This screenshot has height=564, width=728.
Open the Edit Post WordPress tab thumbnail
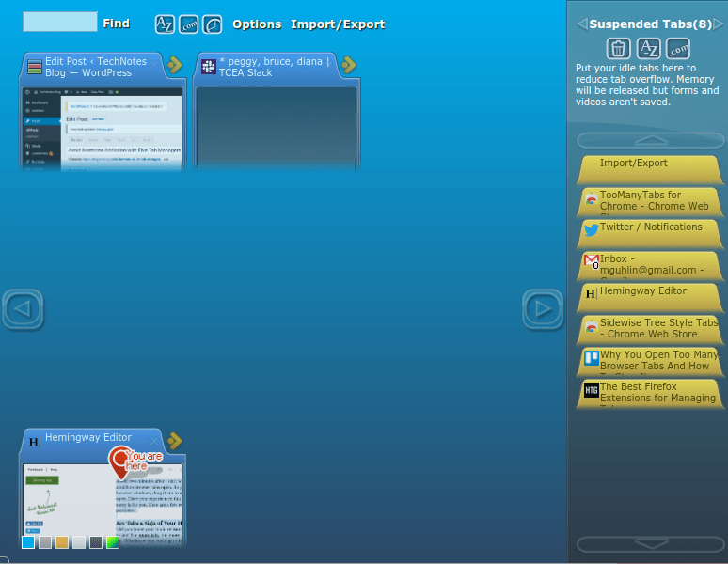pos(103,128)
